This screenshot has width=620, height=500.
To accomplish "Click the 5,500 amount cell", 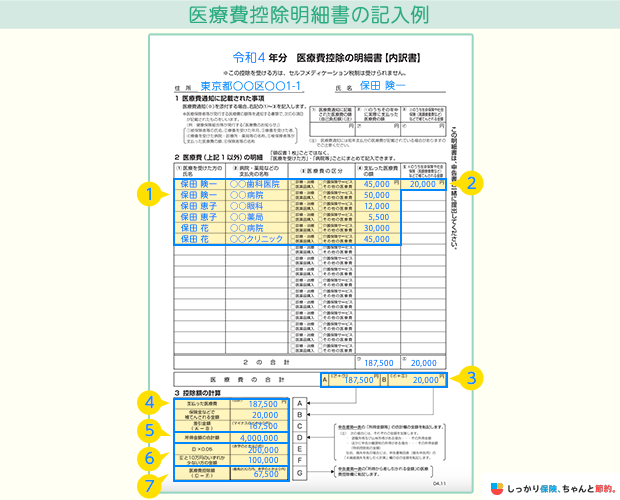I will 377,217.
